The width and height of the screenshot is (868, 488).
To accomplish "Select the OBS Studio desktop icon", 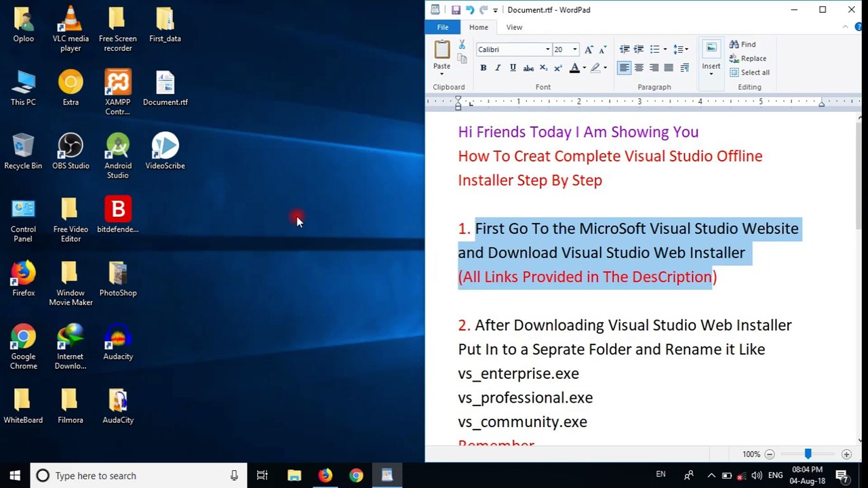I will (71, 151).
